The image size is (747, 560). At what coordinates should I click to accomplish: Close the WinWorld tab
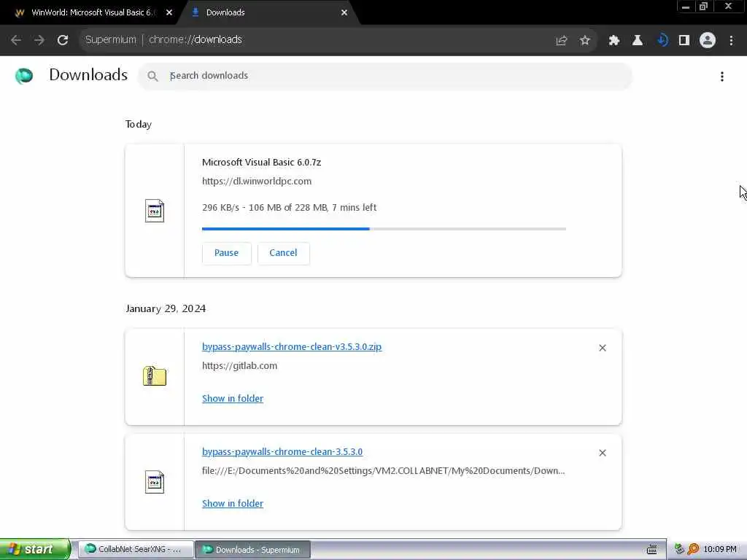169,13
